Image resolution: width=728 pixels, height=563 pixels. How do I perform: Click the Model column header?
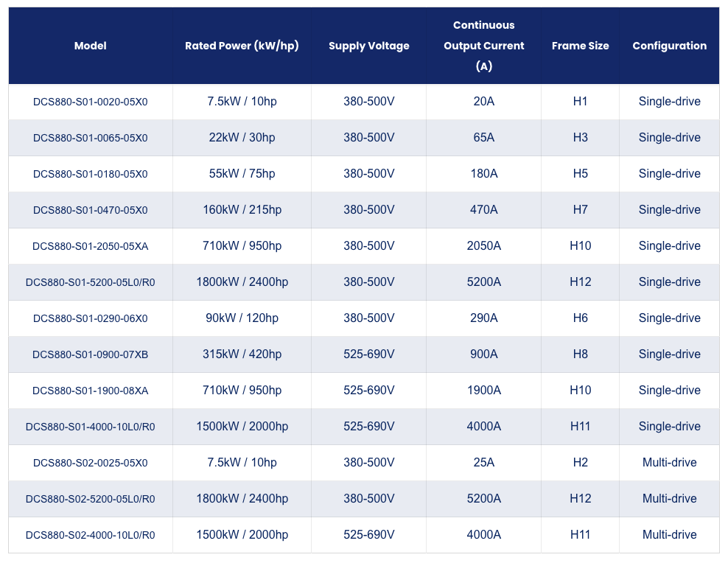point(91,46)
